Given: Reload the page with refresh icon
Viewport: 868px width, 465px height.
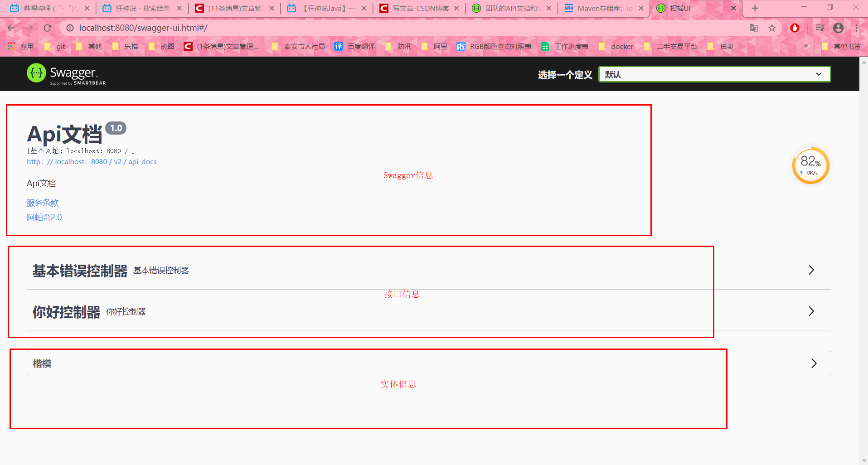Looking at the screenshot, I should 47,28.
